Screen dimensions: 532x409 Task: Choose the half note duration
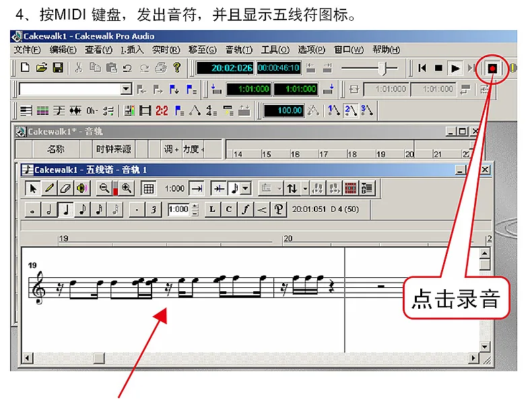pos(49,210)
